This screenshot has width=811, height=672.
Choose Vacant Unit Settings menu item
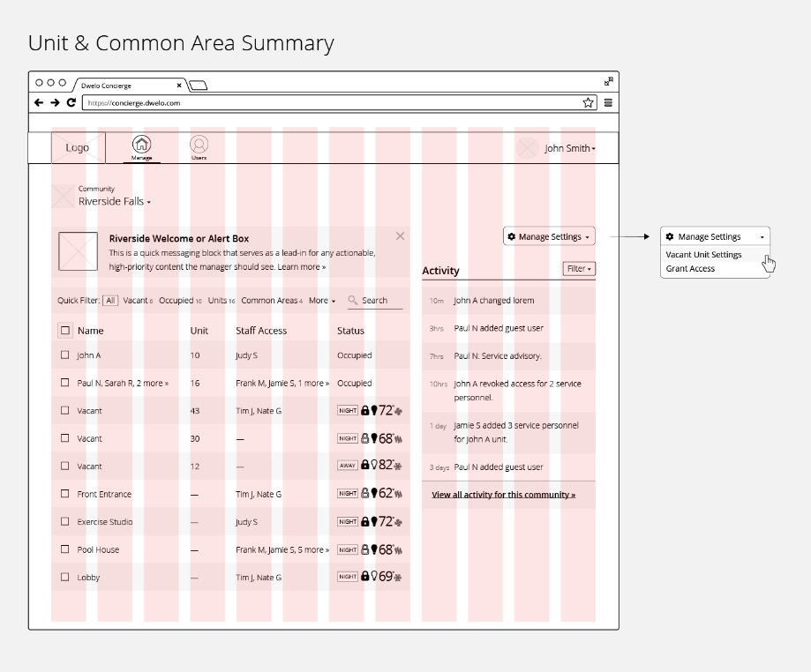(703, 255)
